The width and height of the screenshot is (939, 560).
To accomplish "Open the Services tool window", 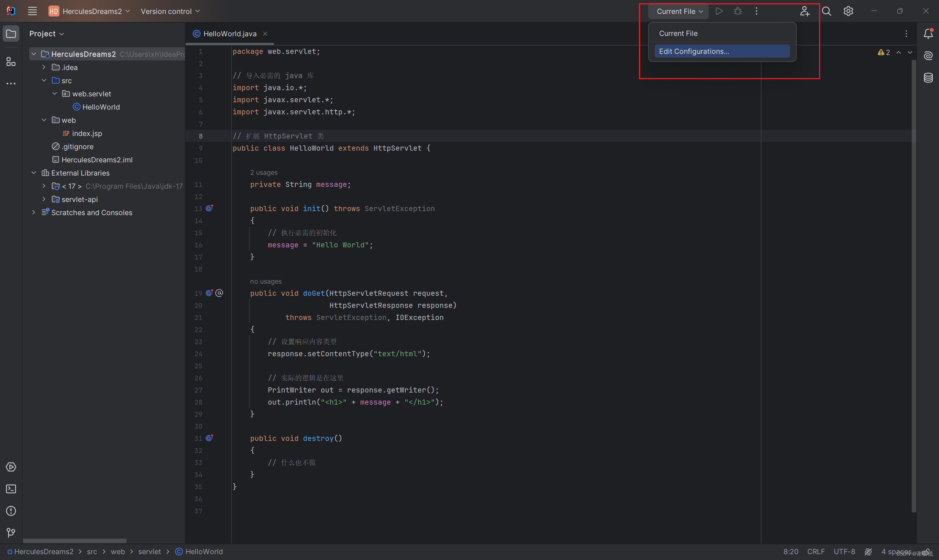I will coord(11,467).
